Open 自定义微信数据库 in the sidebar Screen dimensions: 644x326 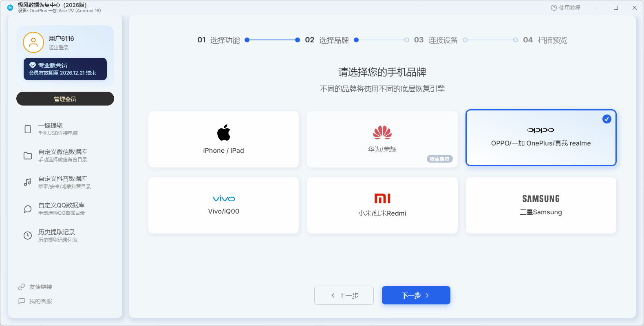65,156
